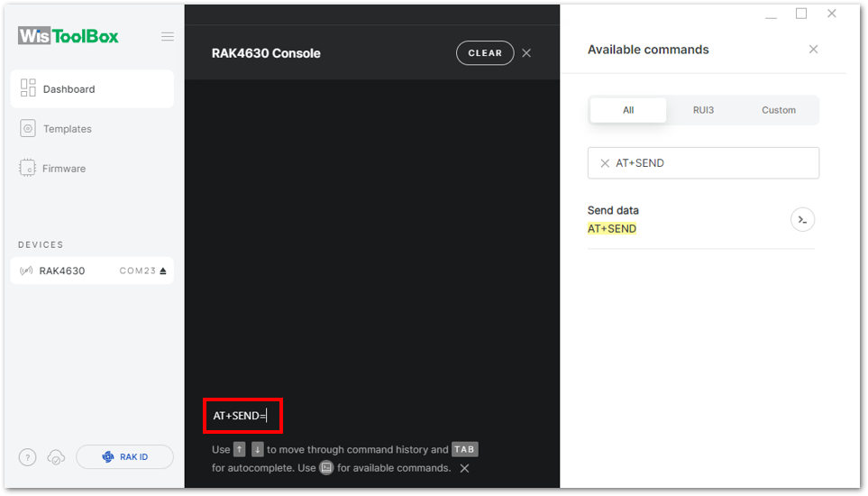Maximize the WisToolBox window

[801, 14]
